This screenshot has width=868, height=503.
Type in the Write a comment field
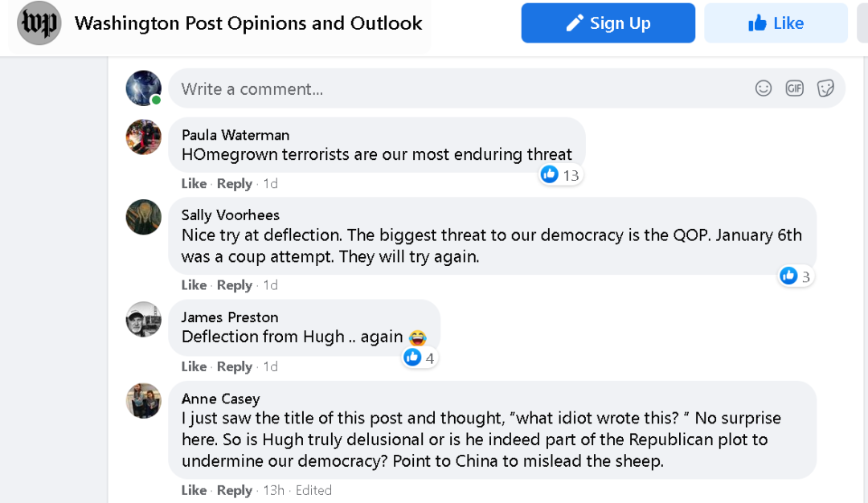458,89
